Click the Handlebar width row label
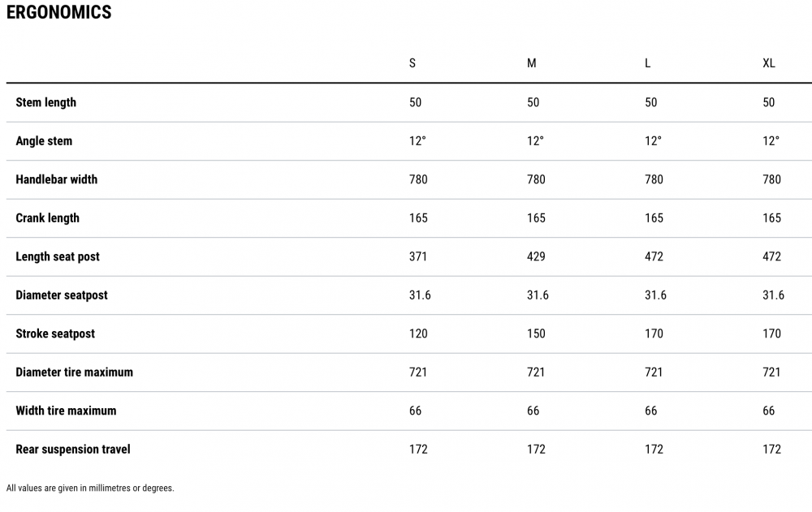Screen dimensions: 812x512 (57, 179)
